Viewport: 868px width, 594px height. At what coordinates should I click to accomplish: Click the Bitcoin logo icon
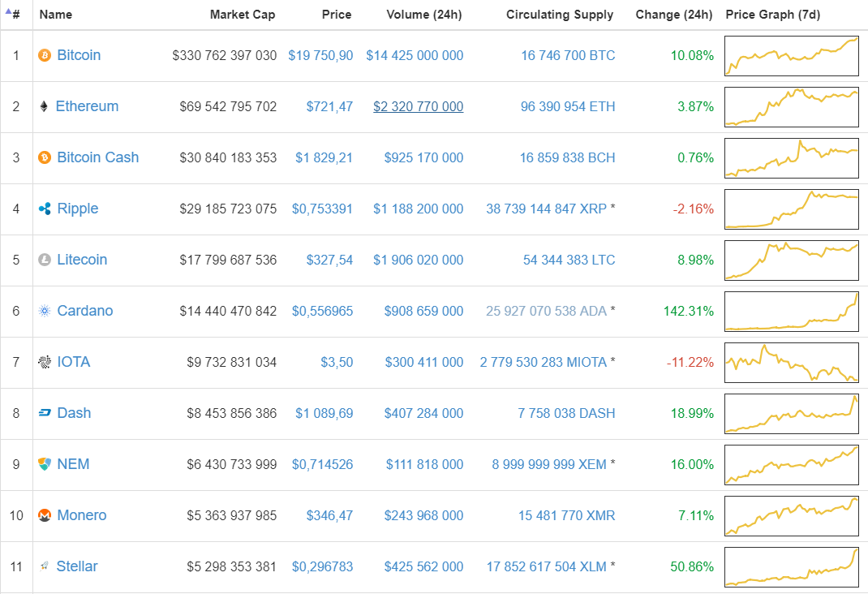[x=44, y=54]
